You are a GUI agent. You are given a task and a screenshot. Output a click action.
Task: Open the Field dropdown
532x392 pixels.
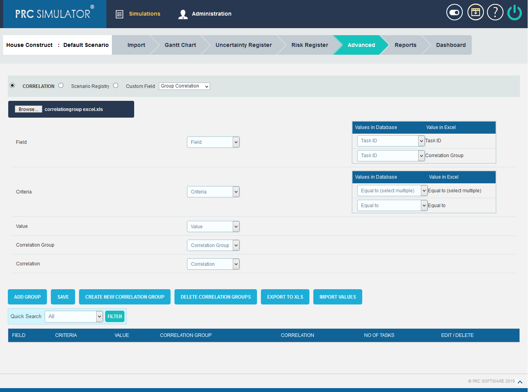pyautogui.click(x=213, y=142)
